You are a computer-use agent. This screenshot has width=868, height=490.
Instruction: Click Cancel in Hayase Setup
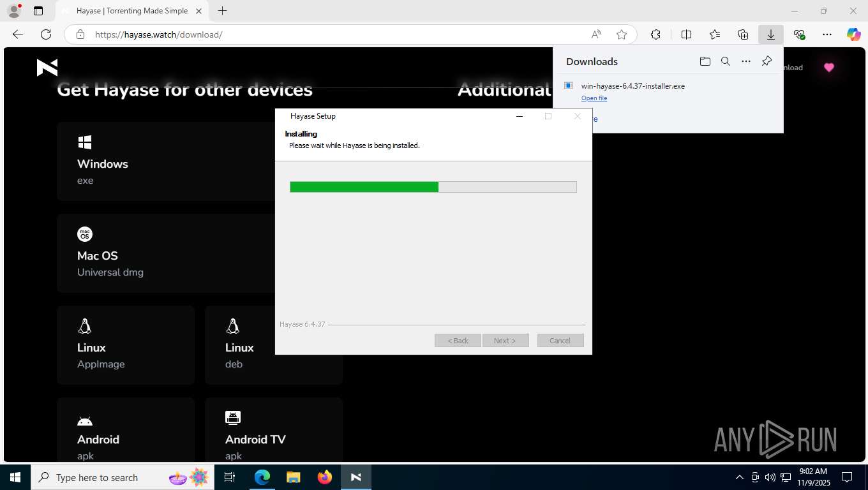click(560, 341)
